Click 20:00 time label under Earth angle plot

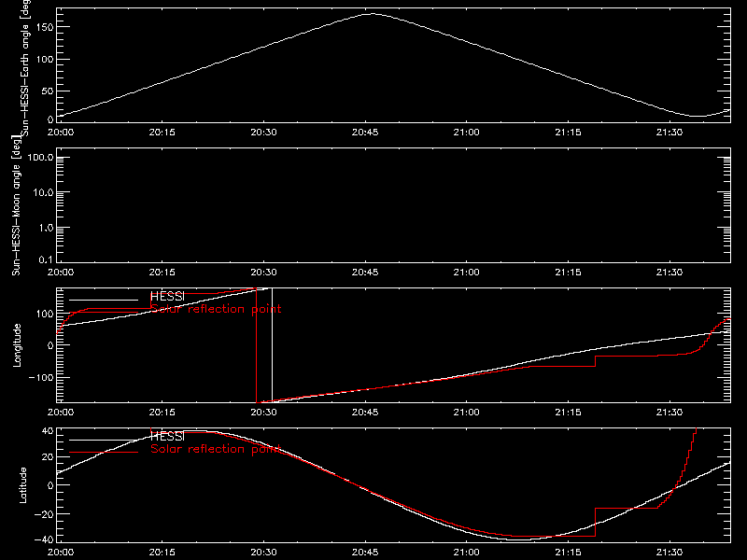61,132
